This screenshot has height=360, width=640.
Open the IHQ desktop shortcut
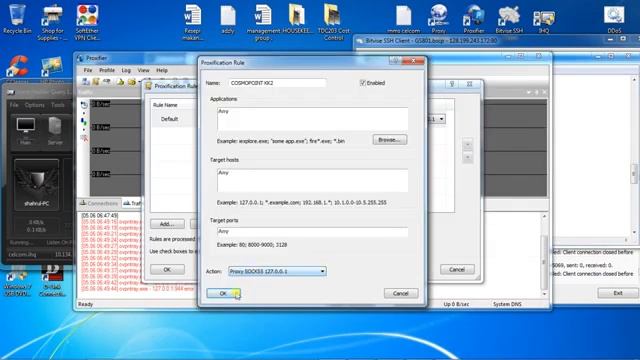coord(544,19)
